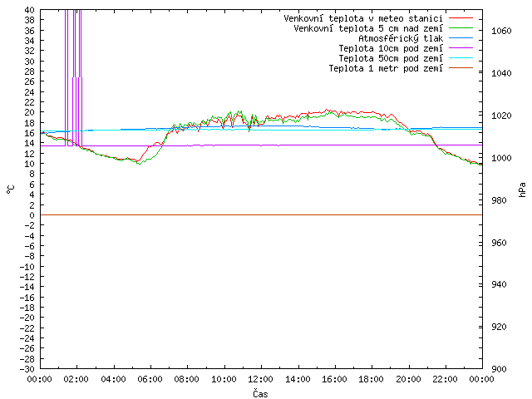This screenshot has width=532, height=399.
Task: Click legend label 'Teplota 10cm pod zemí'
Action: tap(391, 48)
